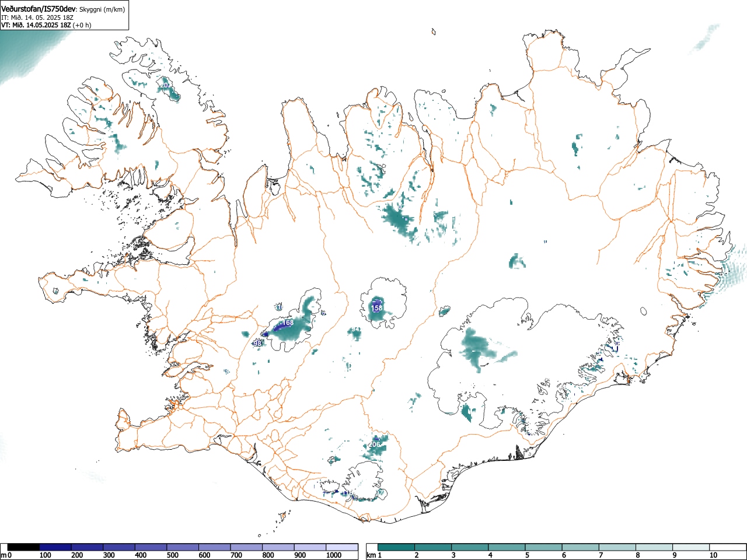The width and height of the screenshot is (747, 560).
Task: Click the '206' visibility value in the south
Action: [x=374, y=444]
